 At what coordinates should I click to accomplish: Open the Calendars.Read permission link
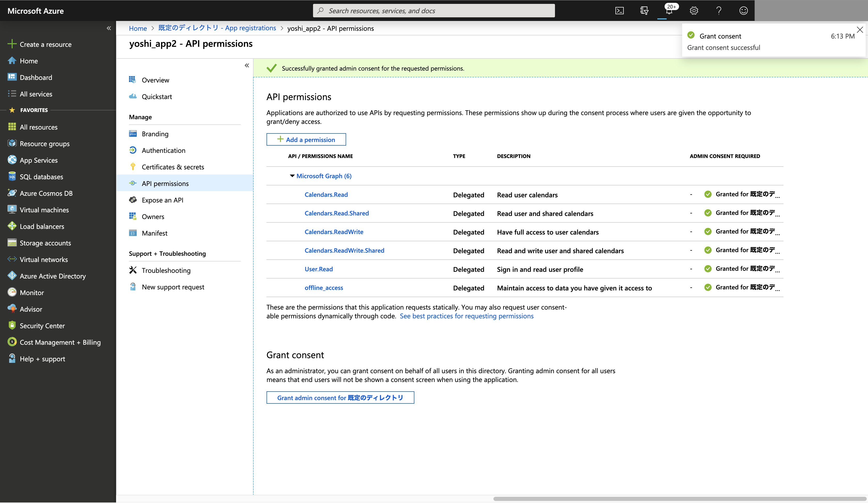pos(326,194)
